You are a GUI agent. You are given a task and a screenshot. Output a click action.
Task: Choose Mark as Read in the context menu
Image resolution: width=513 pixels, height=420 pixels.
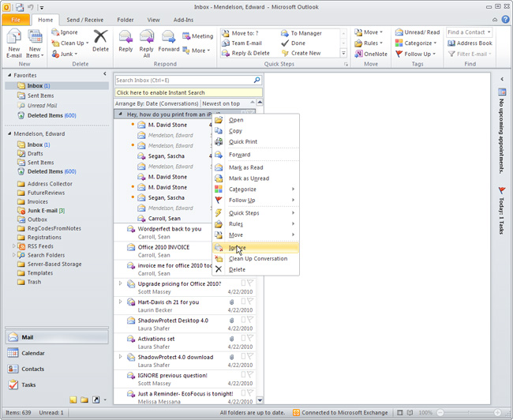tap(256, 167)
